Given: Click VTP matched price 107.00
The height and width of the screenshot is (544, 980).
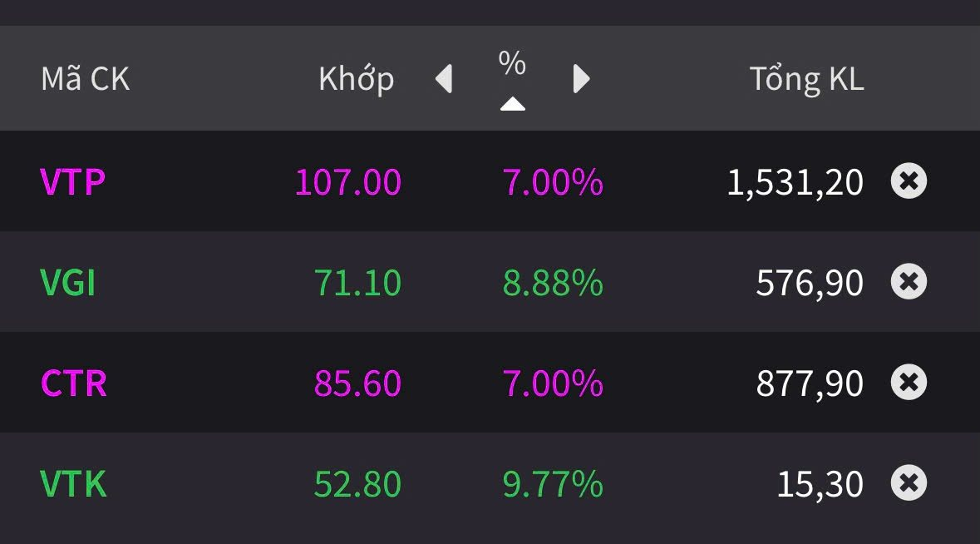Looking at the screenshot, I should click(348, 182).
